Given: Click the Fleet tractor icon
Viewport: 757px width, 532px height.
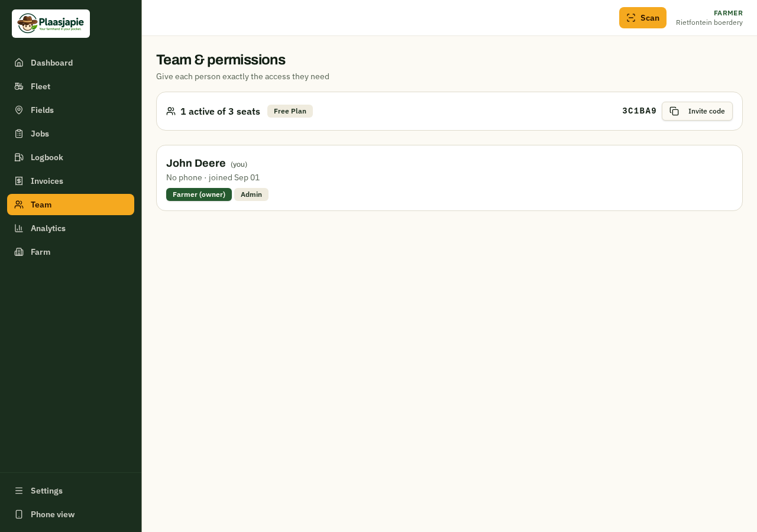Looking at the screenshot, I should (x=19, y=86).
